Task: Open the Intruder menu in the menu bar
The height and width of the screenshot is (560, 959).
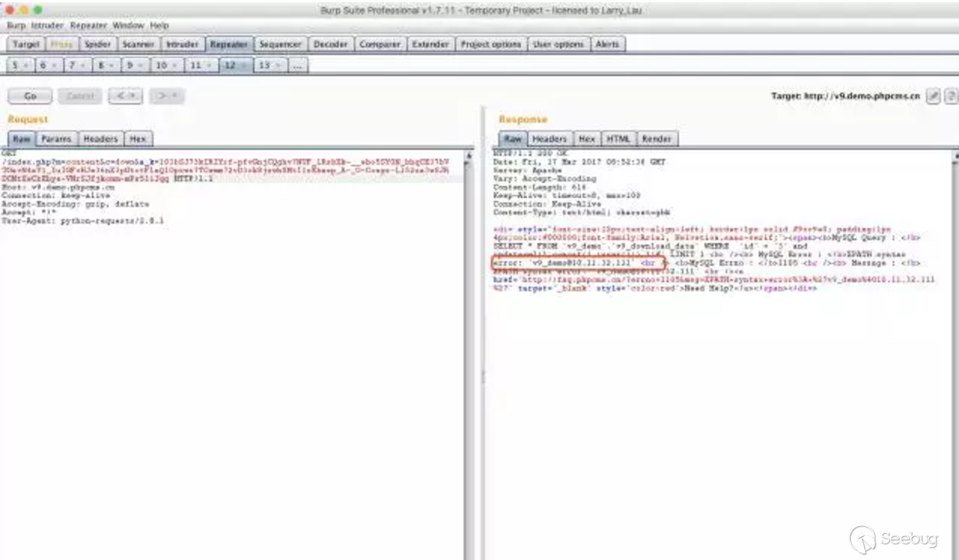Action: pos(48,25)
